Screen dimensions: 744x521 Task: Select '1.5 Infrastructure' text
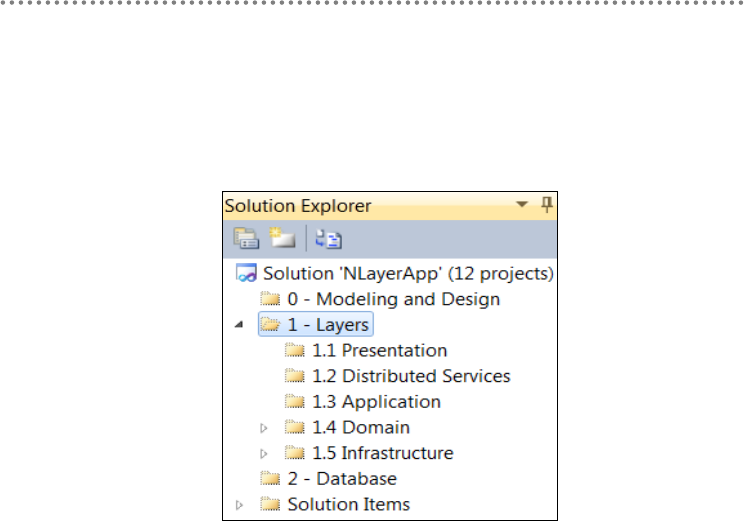[382, 453]
